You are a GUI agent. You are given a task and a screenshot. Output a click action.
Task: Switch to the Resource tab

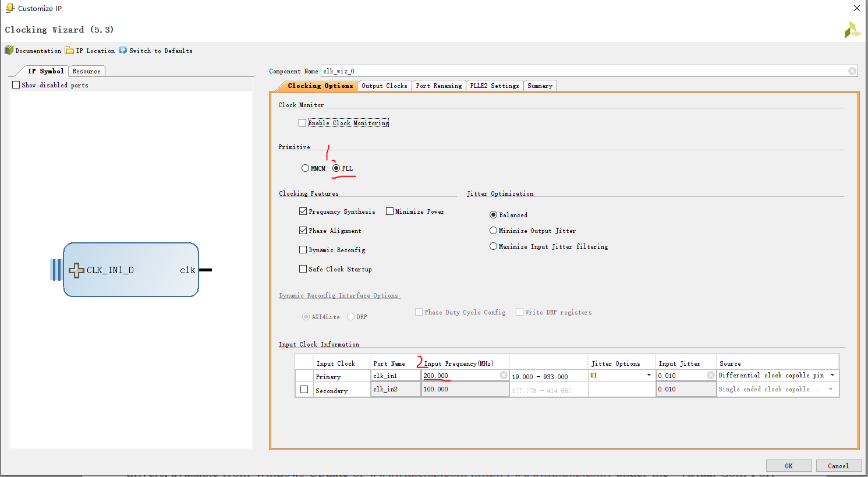point(87,71)
